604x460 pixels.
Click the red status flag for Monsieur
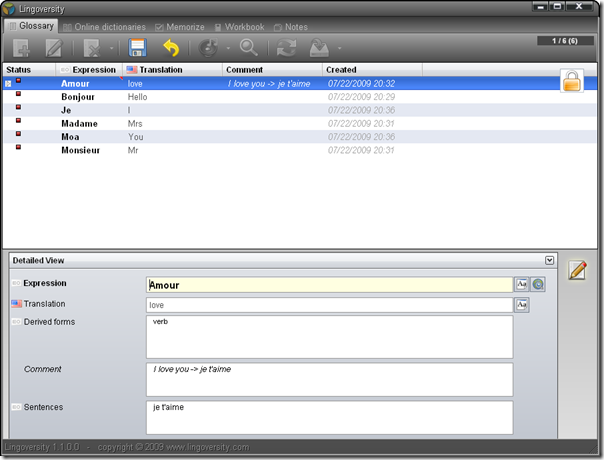(18, 147)
